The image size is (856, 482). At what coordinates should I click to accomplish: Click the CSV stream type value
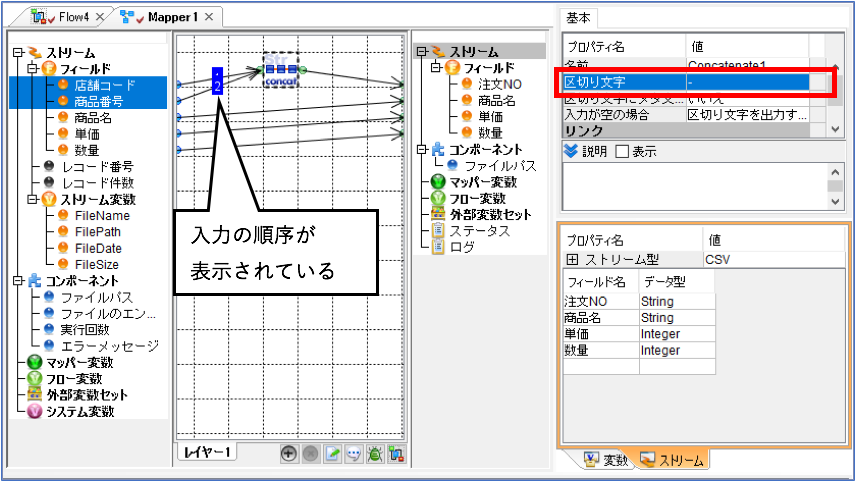click(774, 259)
